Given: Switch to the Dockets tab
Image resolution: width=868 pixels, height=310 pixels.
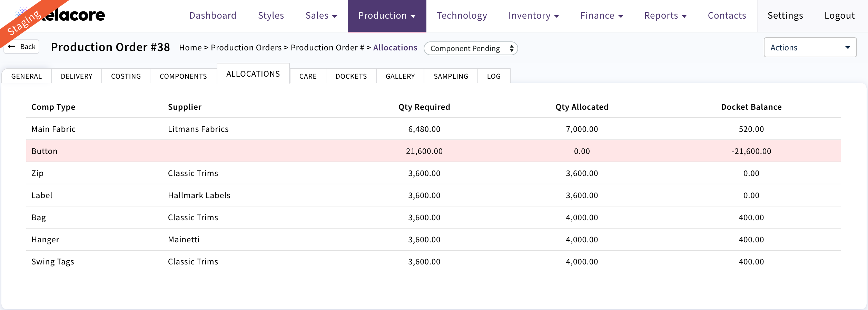Looking at the screenshot, I should tap(351, 76).
